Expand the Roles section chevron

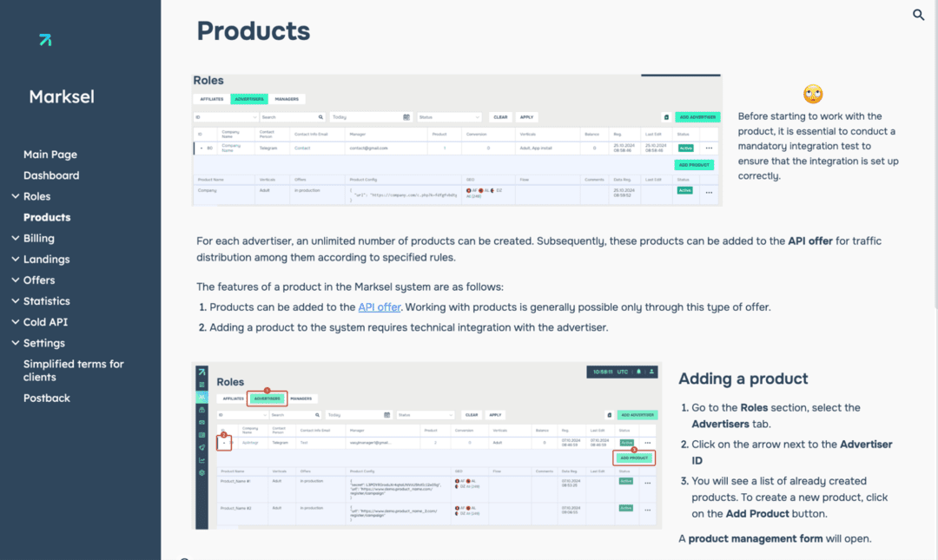(x=15, y=196)
